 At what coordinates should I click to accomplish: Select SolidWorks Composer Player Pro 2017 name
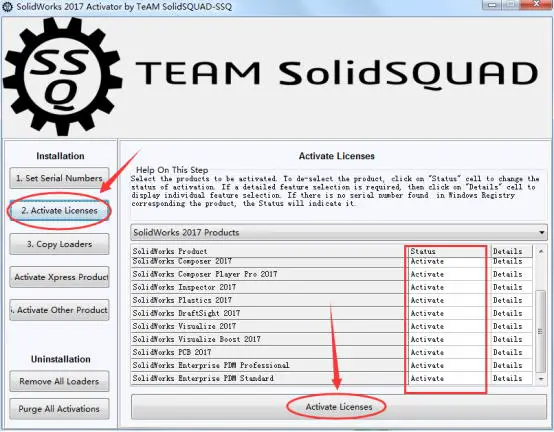pos(205,274)
